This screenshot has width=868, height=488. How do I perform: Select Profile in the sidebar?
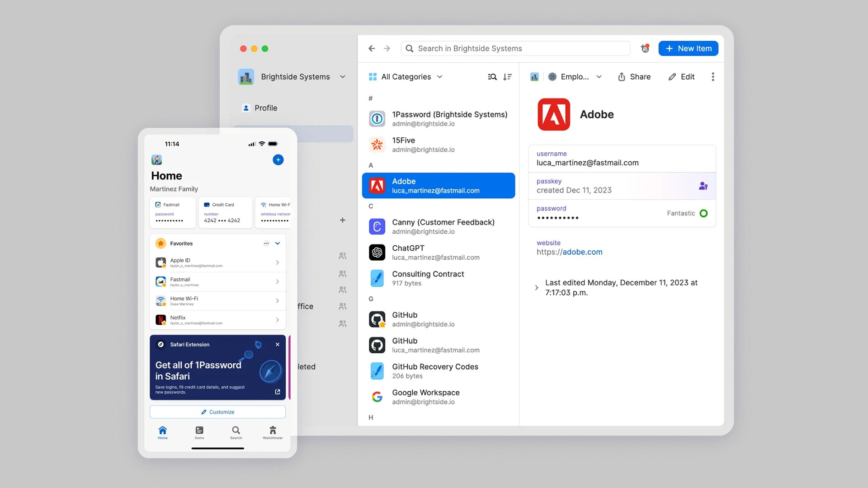265,108
